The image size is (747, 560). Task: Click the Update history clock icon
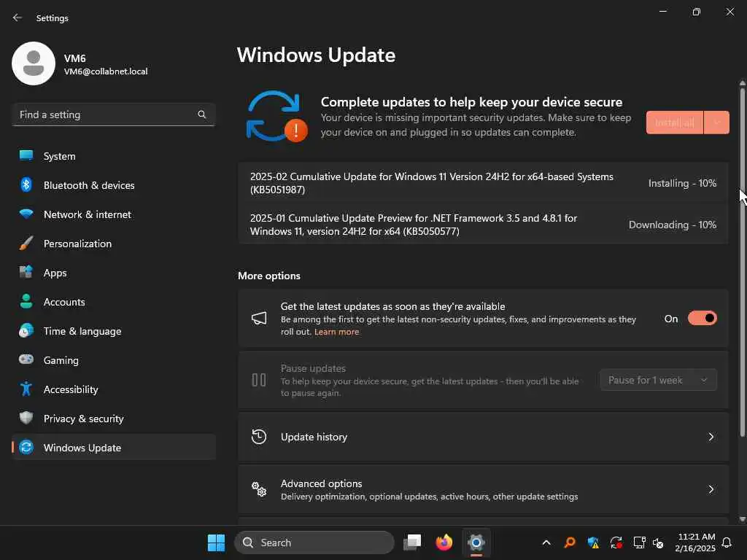click(259, 437)
